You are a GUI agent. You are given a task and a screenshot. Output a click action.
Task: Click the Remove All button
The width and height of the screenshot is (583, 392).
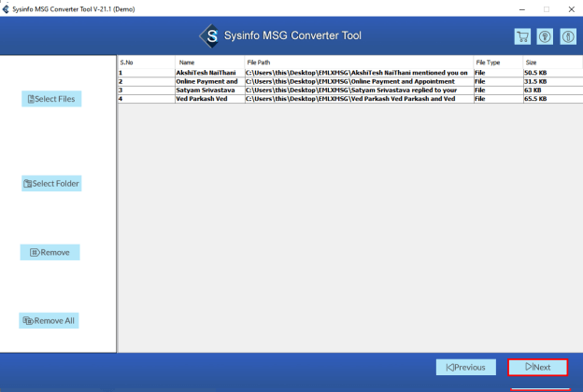(x=49, y=321)
